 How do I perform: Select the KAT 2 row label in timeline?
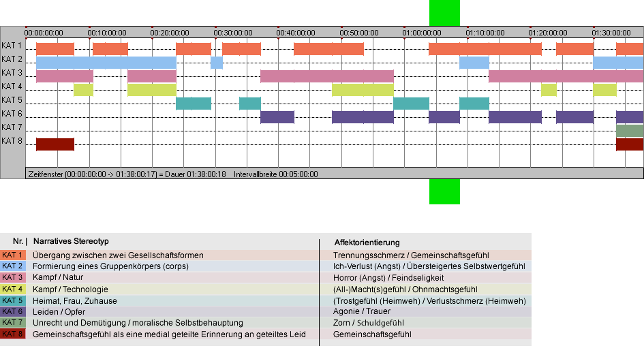(12, 59)
